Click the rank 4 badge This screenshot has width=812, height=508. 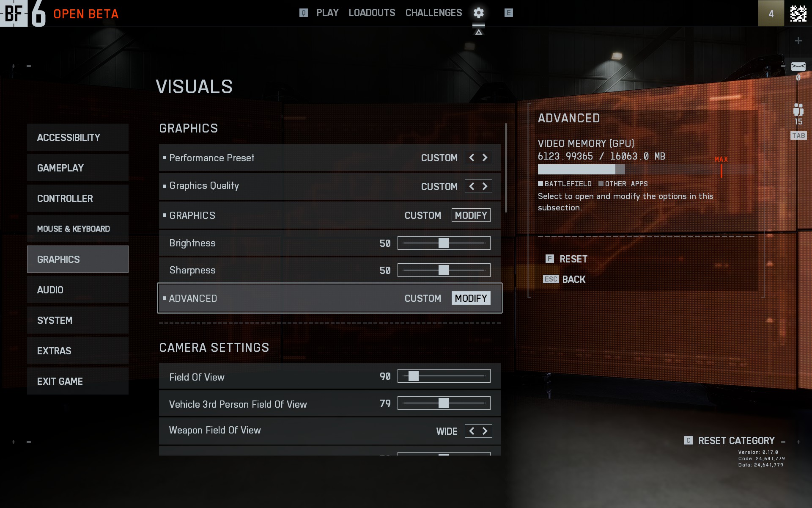coord(771,14)
